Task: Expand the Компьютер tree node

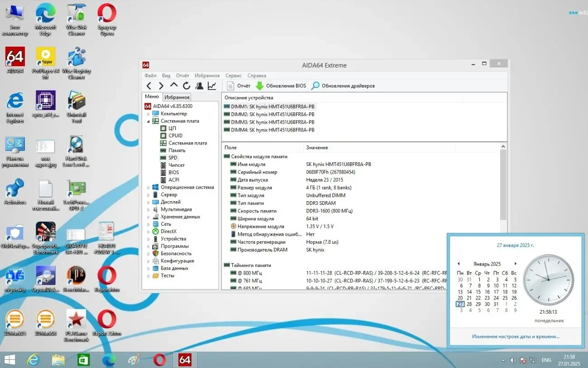Action: click(148, 114)
